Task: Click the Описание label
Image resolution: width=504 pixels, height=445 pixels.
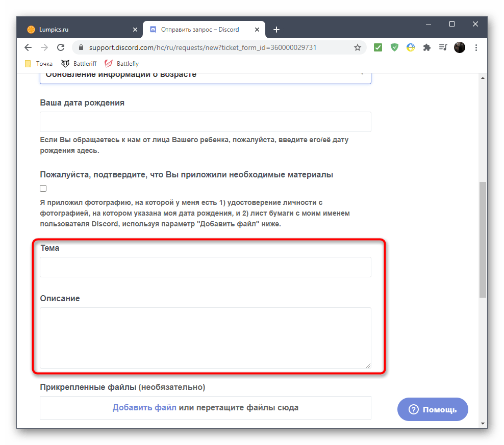Action: tap(60, 299)
